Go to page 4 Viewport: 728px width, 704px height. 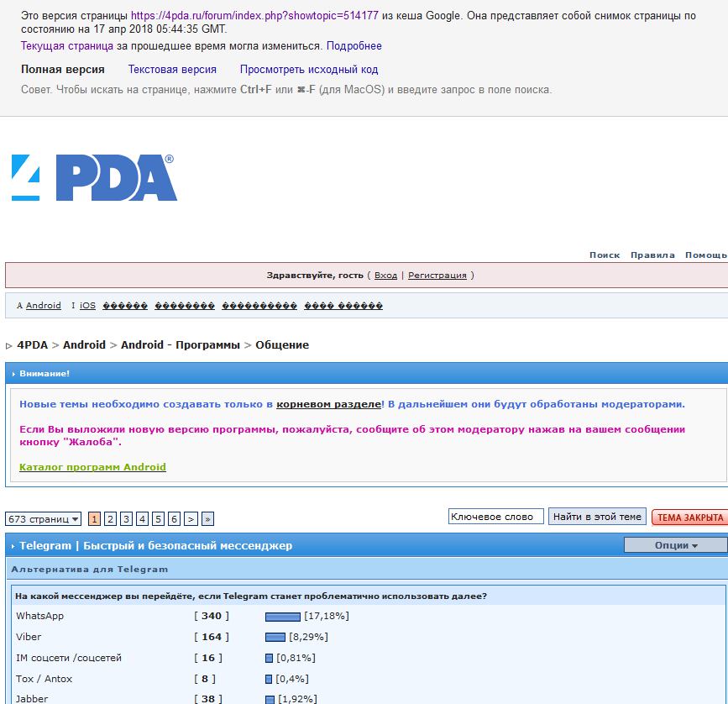pos(143,518)
